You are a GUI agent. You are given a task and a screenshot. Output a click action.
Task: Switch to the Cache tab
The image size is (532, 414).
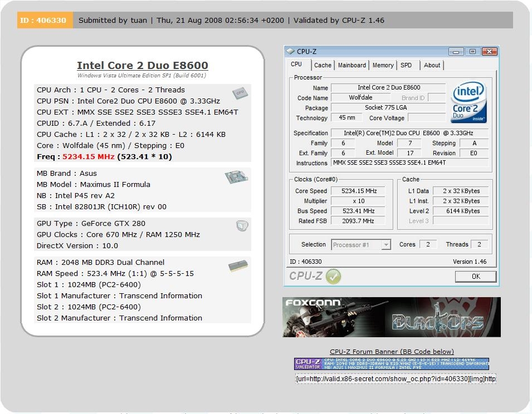click(322, 65)
